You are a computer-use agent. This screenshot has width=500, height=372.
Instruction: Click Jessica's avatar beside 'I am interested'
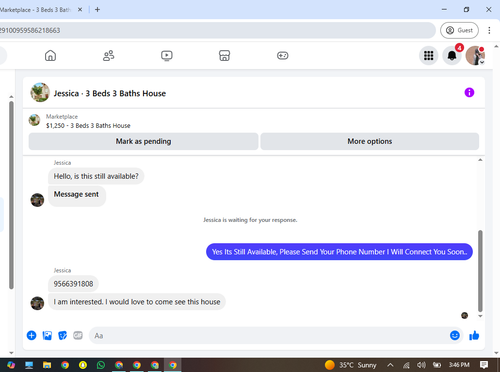[37, 303]
